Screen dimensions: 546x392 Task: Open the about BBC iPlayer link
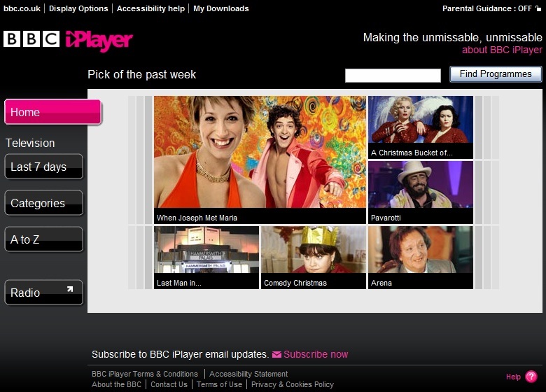pyautogui.click(x=502, y=50)
